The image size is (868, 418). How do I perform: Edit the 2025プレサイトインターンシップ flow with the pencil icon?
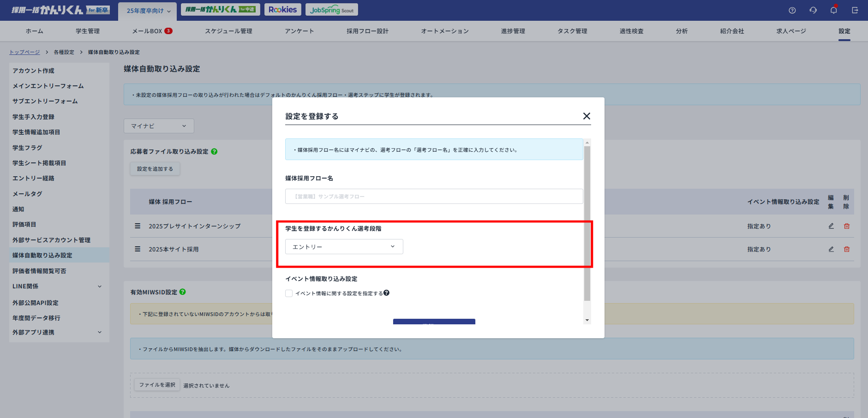coord(831,226)
